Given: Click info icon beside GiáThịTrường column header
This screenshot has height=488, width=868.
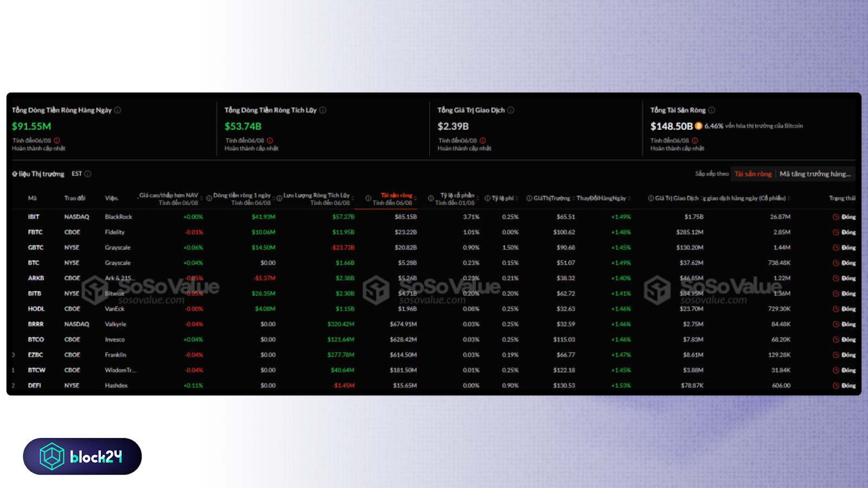Looking at the screenshot, I should point(528,198).
